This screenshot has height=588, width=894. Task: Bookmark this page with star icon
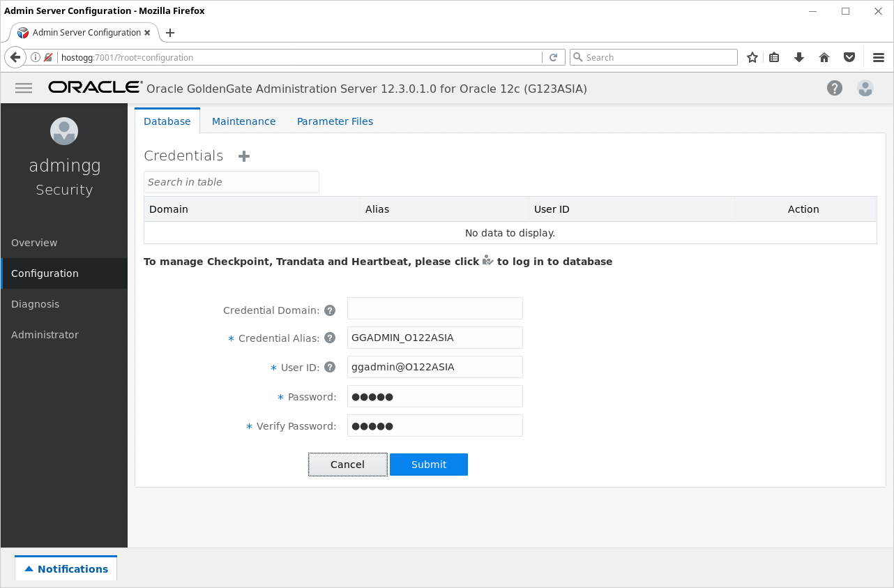tap(752, 57)
